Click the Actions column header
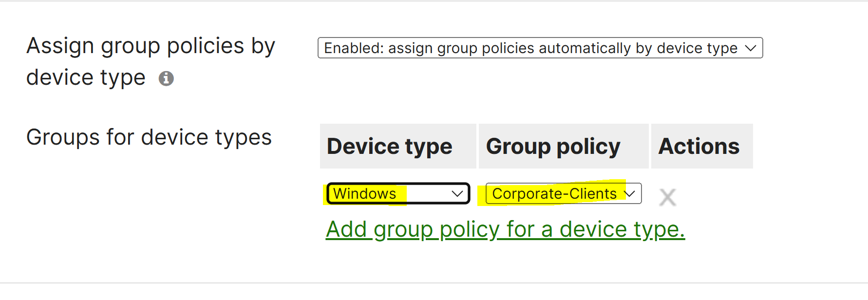Screen dimensions: 868x300 click(x=702, y=146)
